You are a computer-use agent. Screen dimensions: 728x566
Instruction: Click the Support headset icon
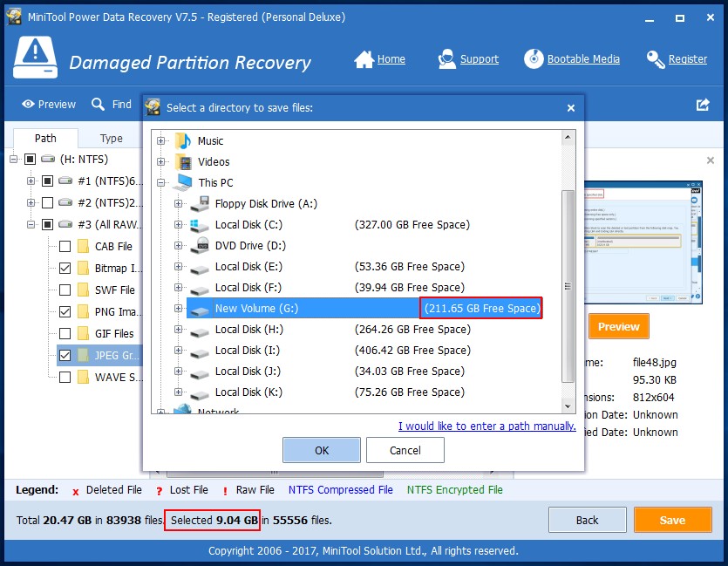[447, 58]
